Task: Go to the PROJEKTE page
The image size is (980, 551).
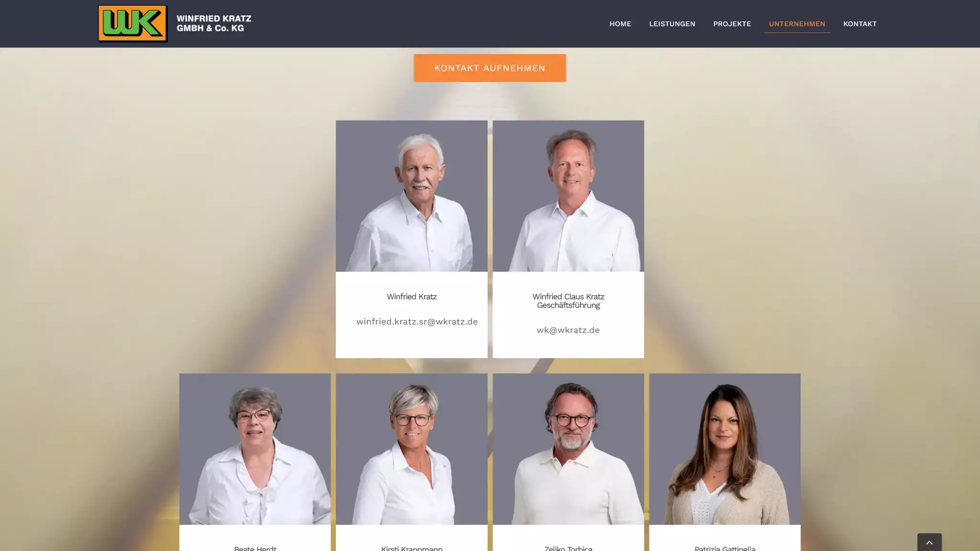Action: point(732,24)
